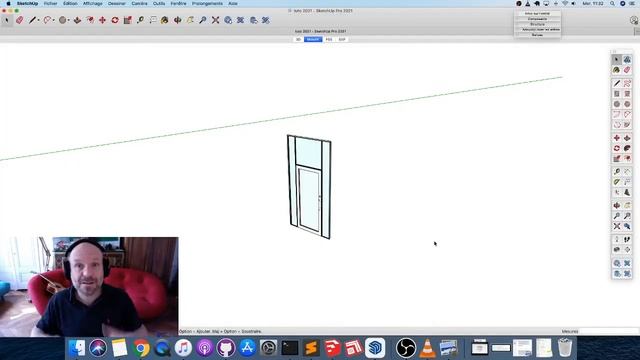640x360 pixels.
Task: Select the red Move tool in top toolbar
Action: pyautogui.click(x=102, y=20)
